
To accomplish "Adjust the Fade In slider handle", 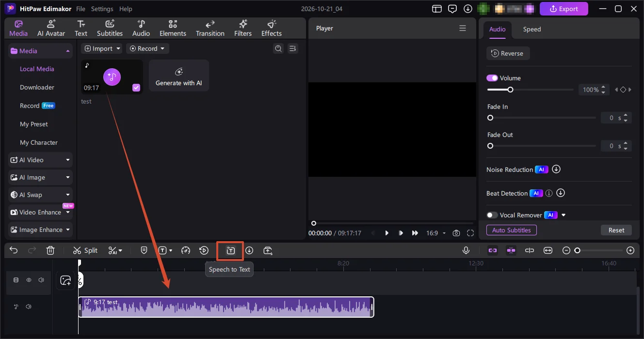I will click(490, 118).
